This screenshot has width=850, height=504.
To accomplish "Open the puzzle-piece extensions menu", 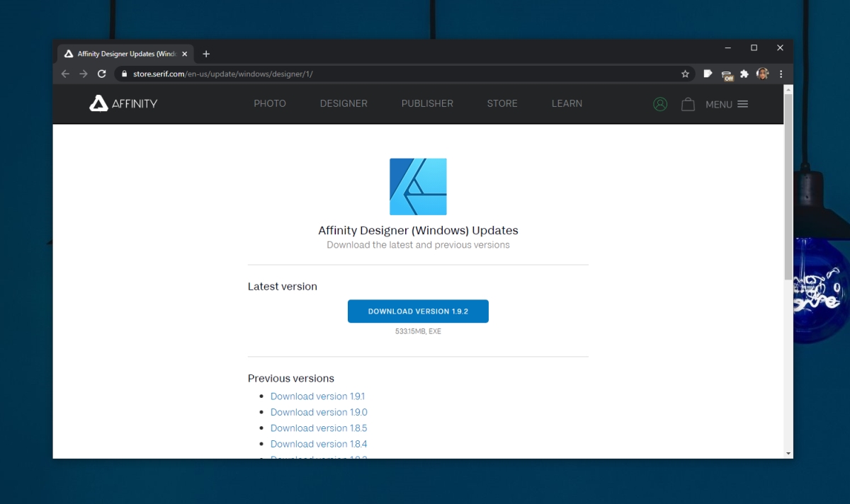I will [x=744, y=74].
